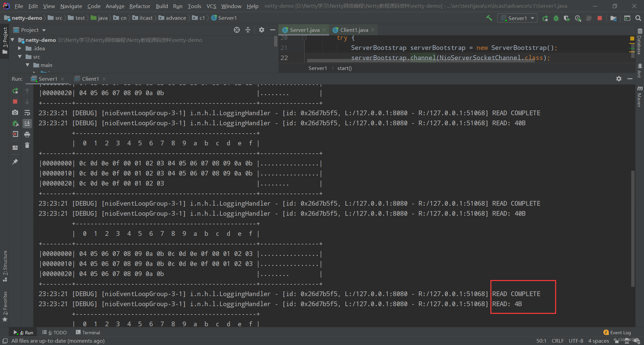Rerun Server1 in Run tool window

(15, 91)
